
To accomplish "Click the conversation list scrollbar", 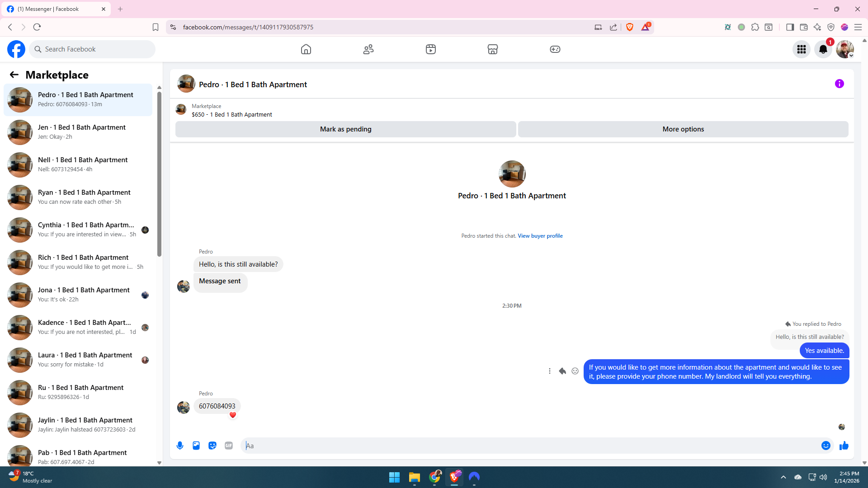I will pyautogui.click(x=159, y=174).
